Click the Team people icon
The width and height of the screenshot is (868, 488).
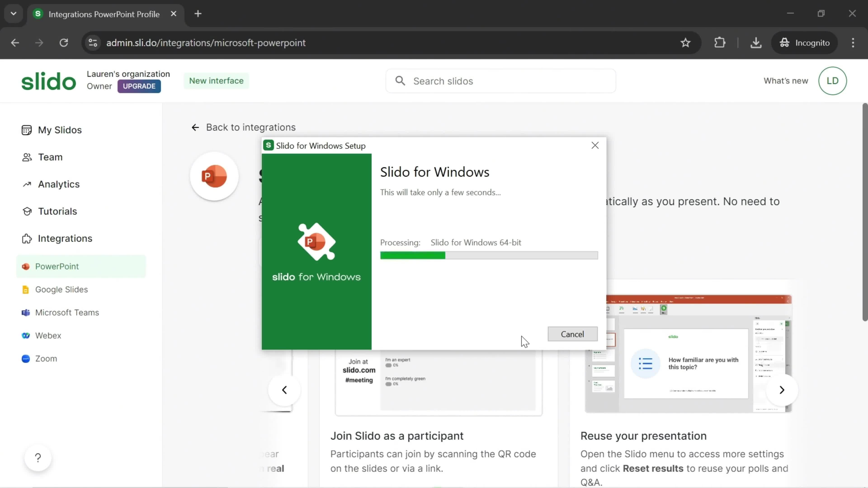pos(27,157)
